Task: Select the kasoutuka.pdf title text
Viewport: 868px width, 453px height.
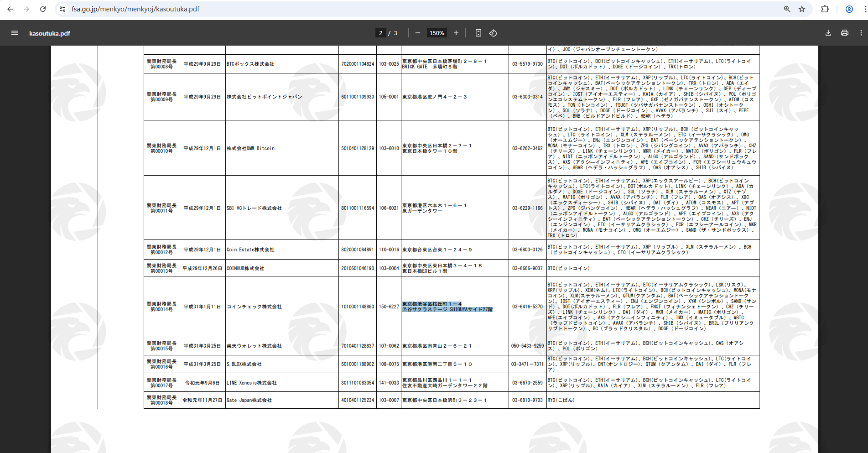Action: click(50, 33)
